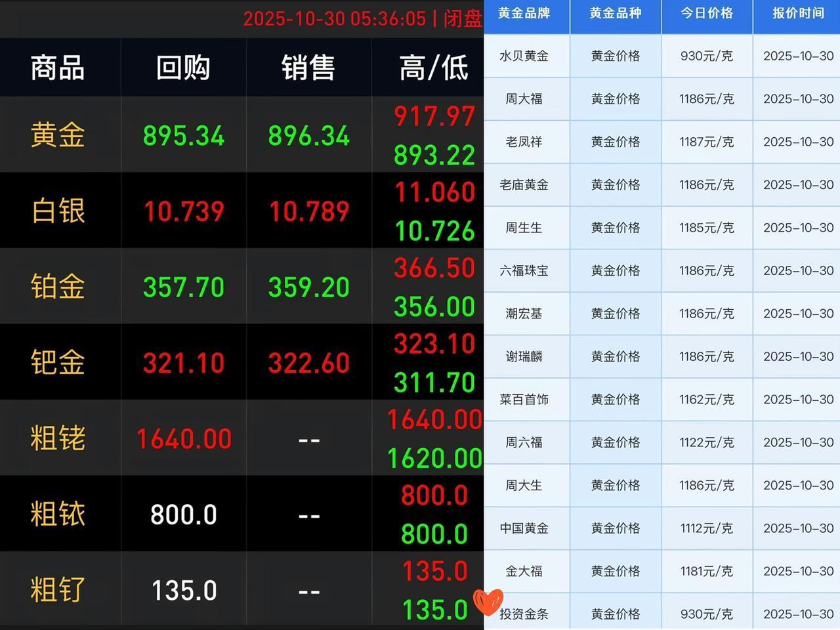The image size is (840, 630).
Task: Click the 商品 column header
Action: [x=58, y=68]
